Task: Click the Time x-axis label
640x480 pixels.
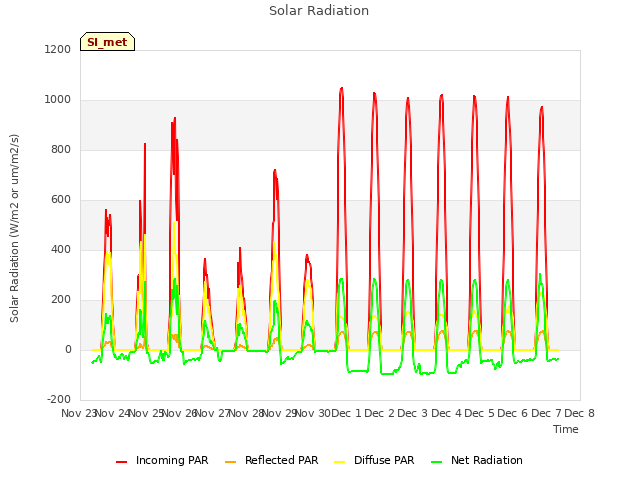Action: pos(566,429)
